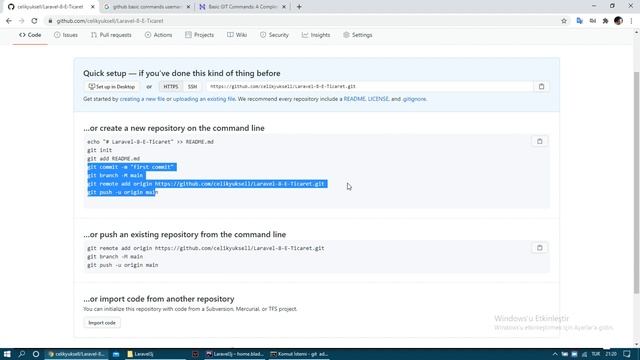640x360 pixels.
Task: Open the Chrome profile avatar
Action: pyautogui.click(x=618, y=21)
